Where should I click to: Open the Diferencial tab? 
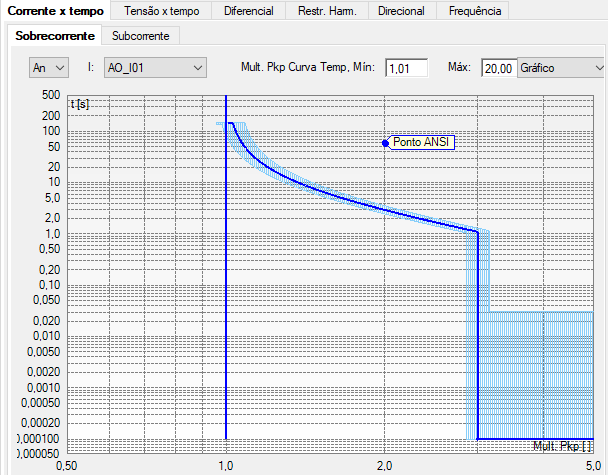(248, 11)
